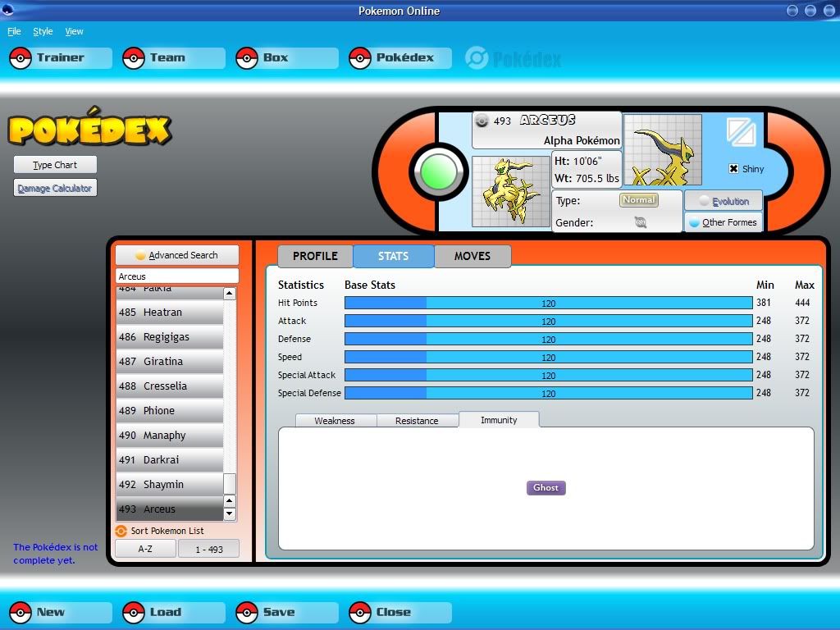The width and height of the screenshot is (840, 630).
Task: Switch to the MOVES tab
Action: point(472,256)
